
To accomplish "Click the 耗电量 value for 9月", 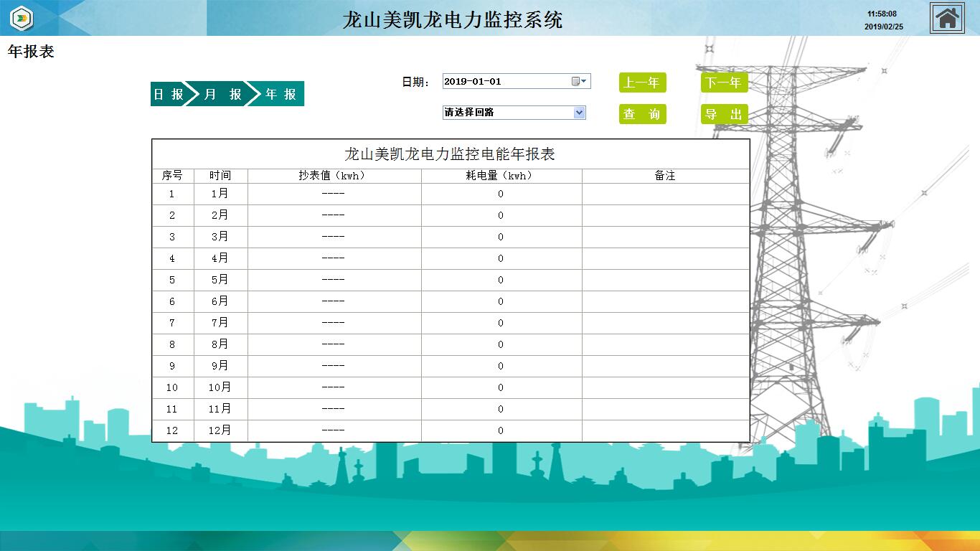I will point(501,366).
